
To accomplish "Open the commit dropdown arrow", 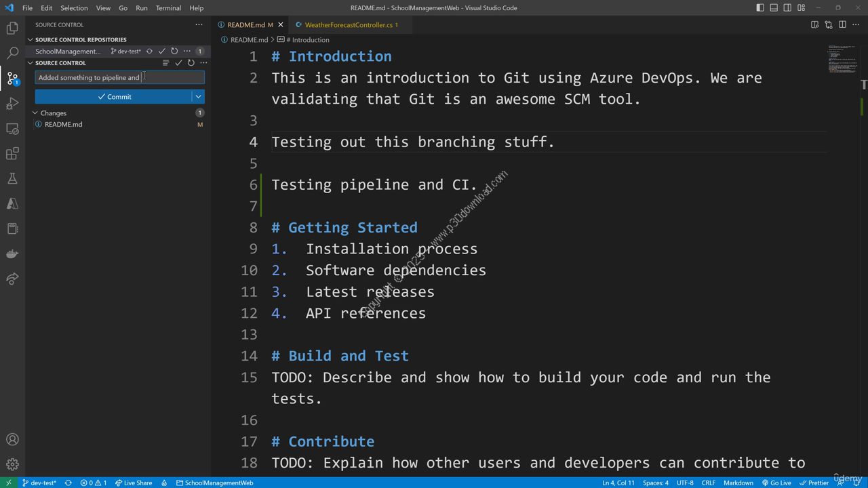I will [x=198, y=97].
